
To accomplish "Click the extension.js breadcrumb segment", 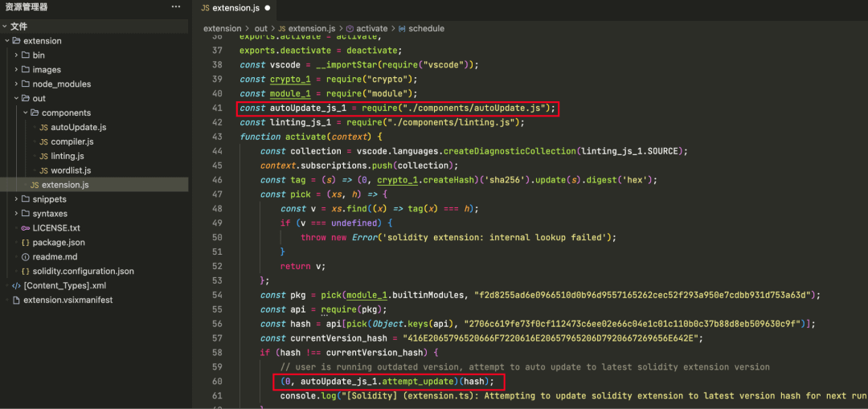I will [312, 28].
